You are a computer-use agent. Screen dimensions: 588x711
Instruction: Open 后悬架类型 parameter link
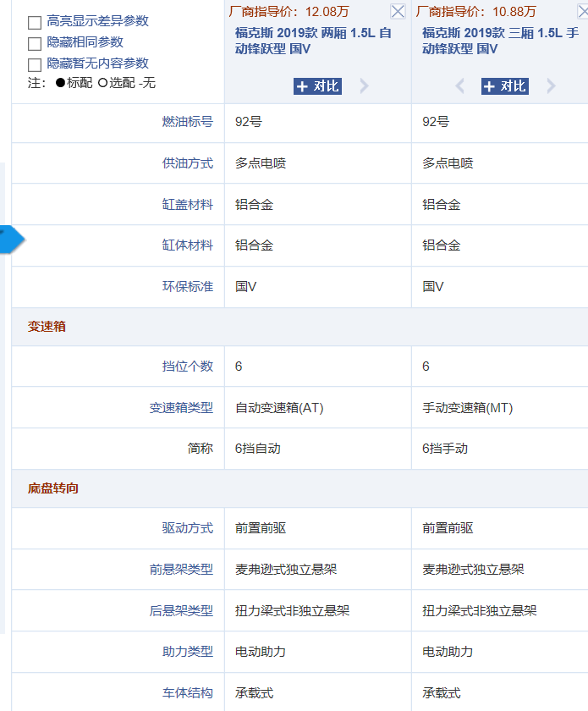tap(181, 610)
